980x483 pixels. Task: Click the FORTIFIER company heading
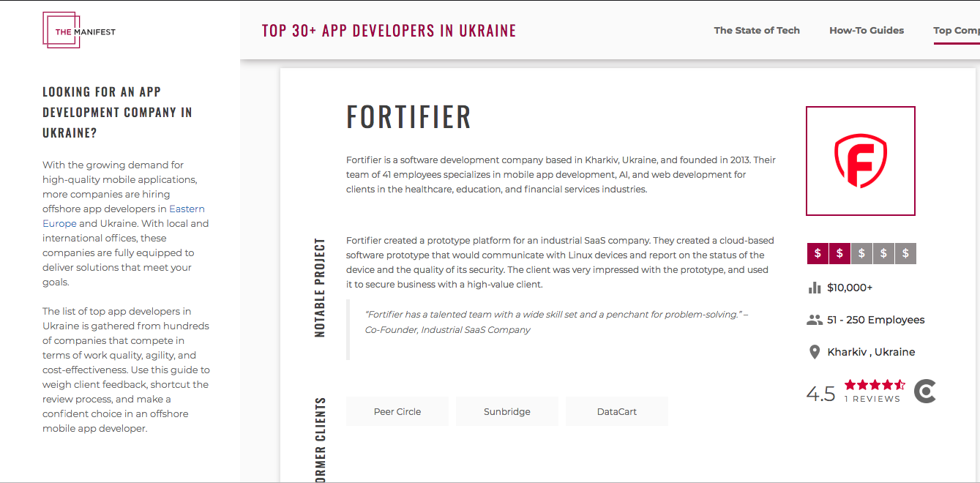(x=409, y=117)
